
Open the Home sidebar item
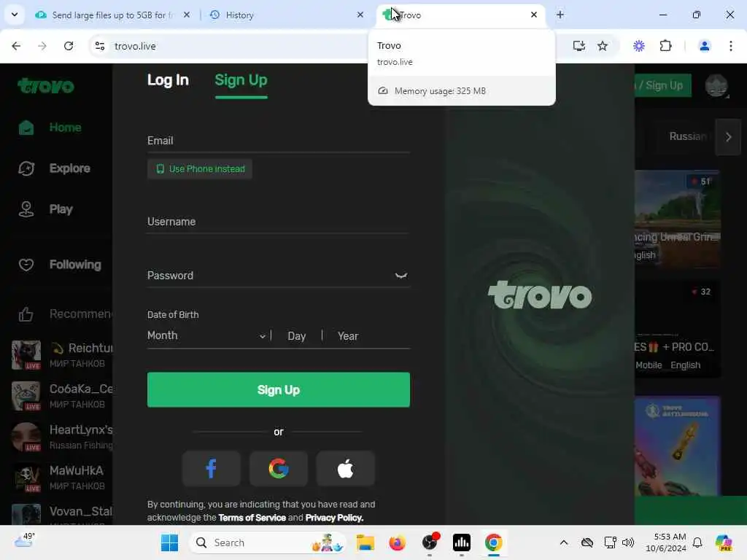point(50,128)
